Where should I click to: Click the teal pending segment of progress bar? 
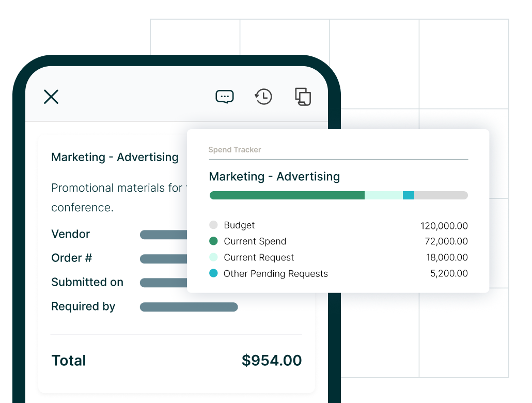[409, 195]
